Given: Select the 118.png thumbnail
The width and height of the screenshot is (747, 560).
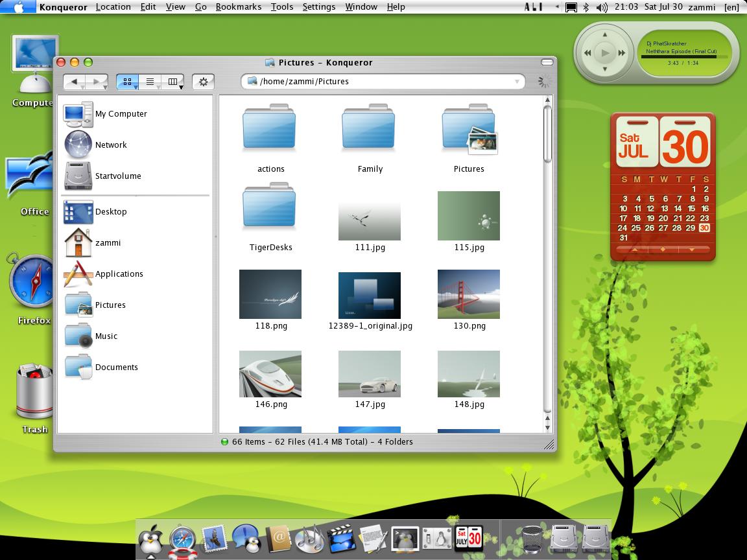Looking at the screenshot, I should 270,294.
